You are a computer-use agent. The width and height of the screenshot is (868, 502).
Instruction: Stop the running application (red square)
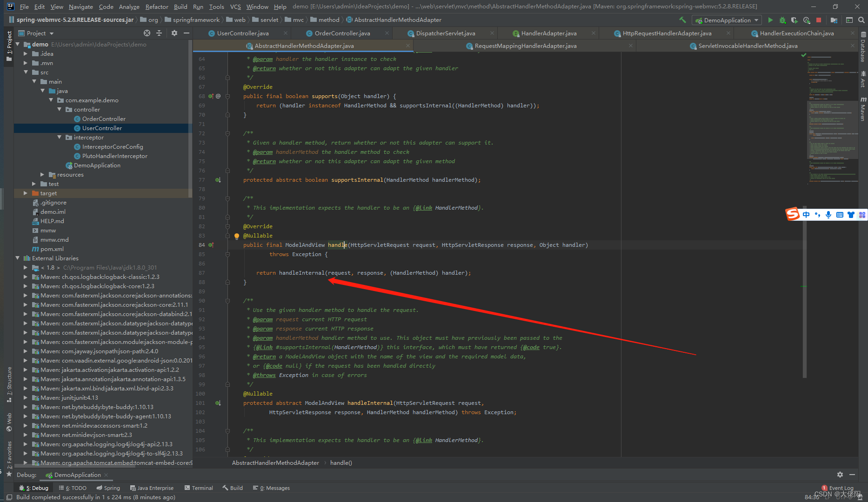click(819, 20)
